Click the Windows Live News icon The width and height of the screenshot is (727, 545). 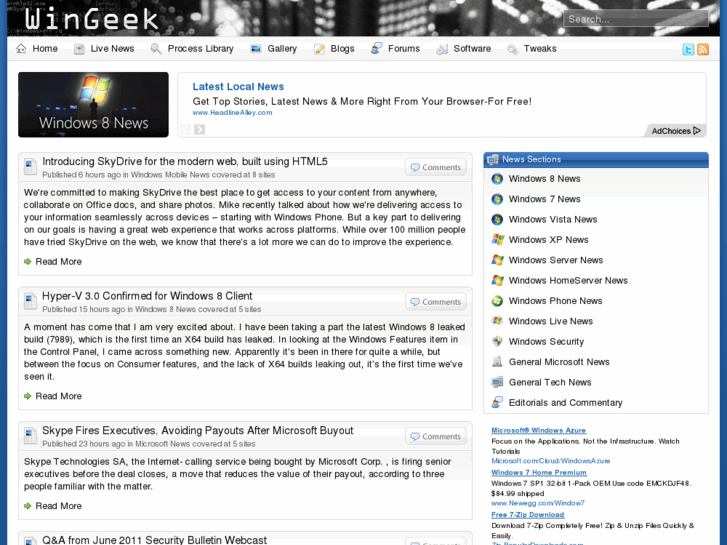tap(497, 321)
